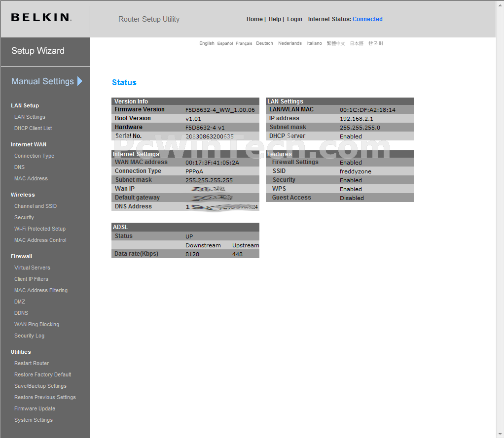
Task: Open WAN Ping Blocking page
Action: coord(36,324)
